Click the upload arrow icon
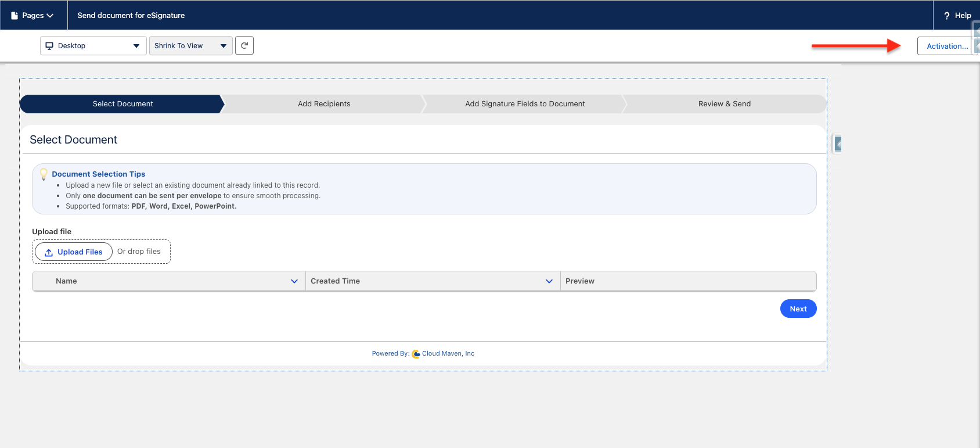This screenshot has width=980, height=448. [49, 252]
